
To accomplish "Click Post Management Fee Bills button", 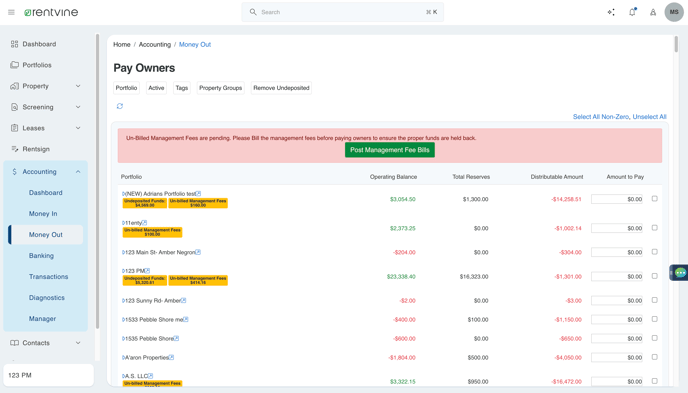I will (x=390, y=150).
